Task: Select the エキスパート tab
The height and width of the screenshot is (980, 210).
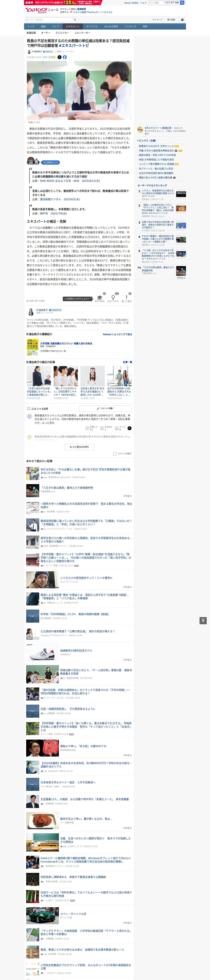Action: pyautogui.click(x=72, y=27)
